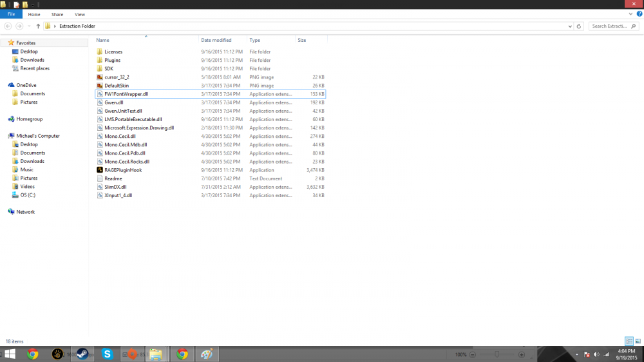Open Downloads under Favorites
Image resolution: width=644 pixels, height=362 pixels.
32,60
